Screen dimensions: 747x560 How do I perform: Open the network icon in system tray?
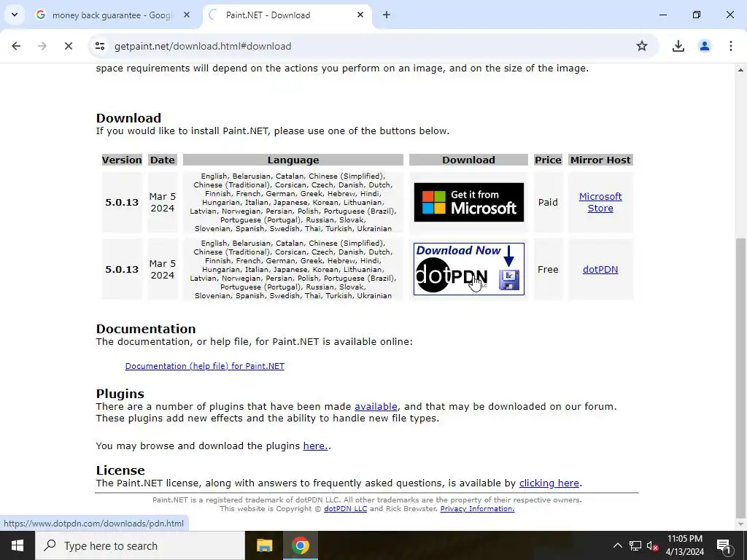pos(635,545)
